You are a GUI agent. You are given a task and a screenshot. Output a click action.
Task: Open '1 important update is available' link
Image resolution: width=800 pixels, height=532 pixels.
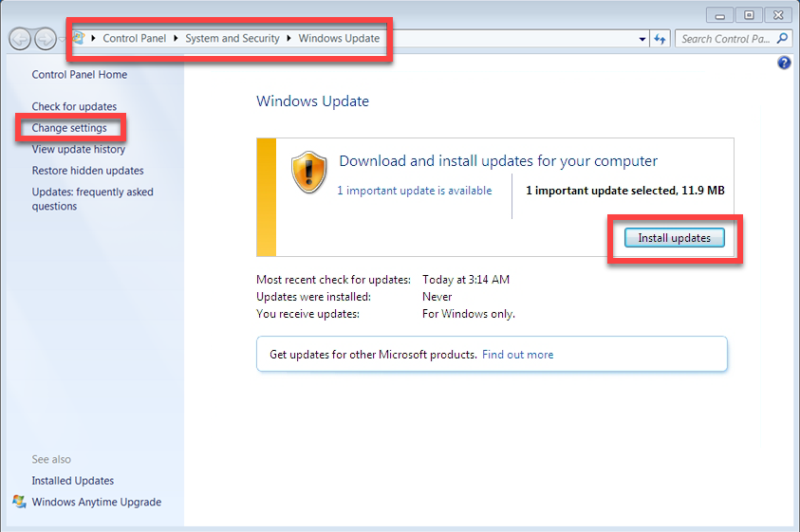pos(415,191)
